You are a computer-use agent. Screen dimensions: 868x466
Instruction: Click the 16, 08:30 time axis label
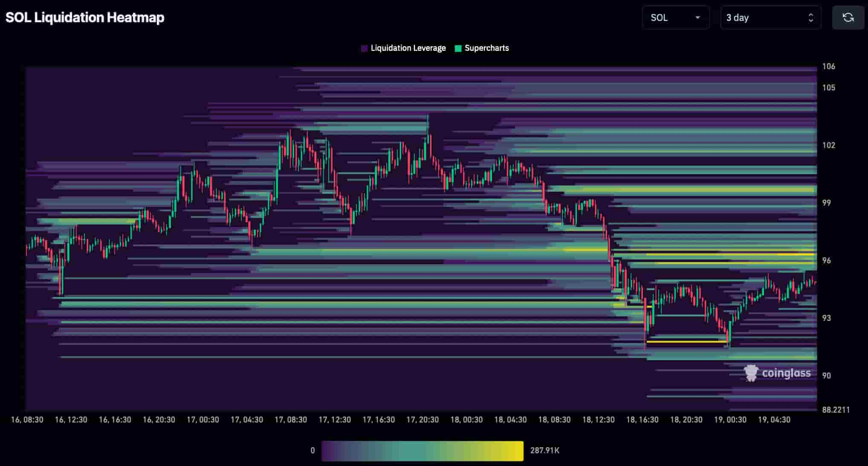click(27, 419)
